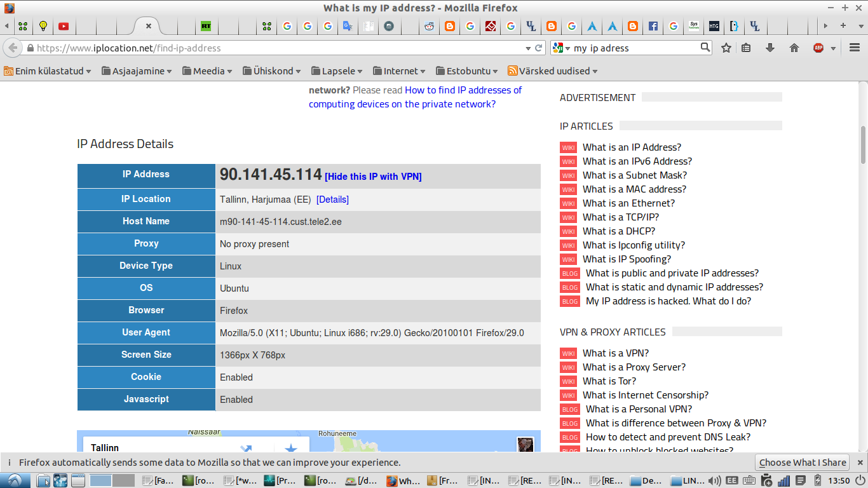Open the search engine selector dropdown

click(561, 48)
